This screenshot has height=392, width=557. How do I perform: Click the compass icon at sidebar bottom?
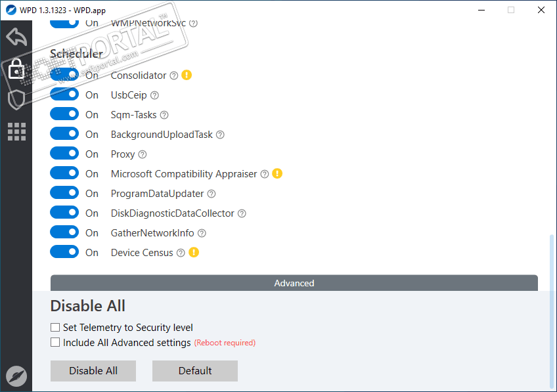tap(16, 376)
